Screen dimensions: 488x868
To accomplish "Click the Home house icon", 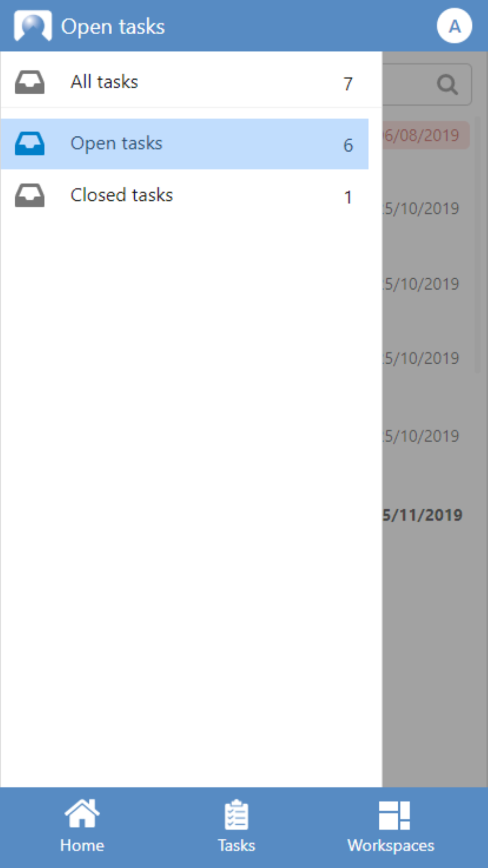I will point(82,814).
